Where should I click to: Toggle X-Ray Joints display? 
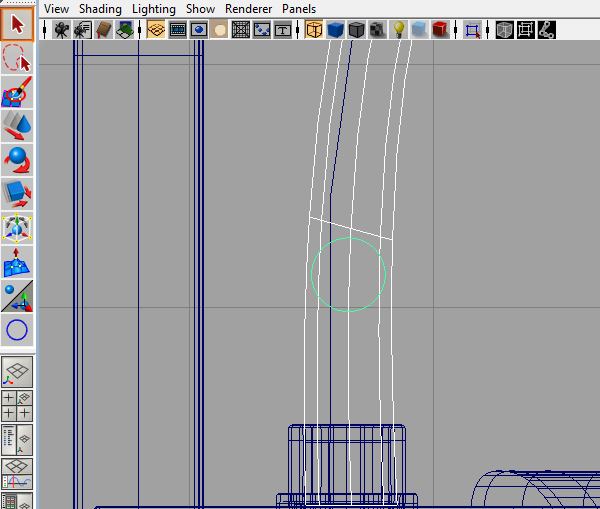coord(546,30)
